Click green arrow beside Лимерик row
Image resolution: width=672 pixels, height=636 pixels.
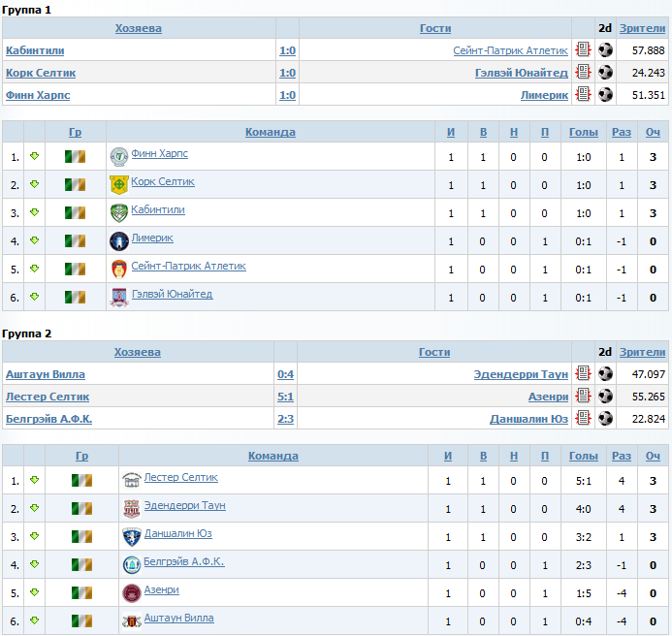coord(34,240)
